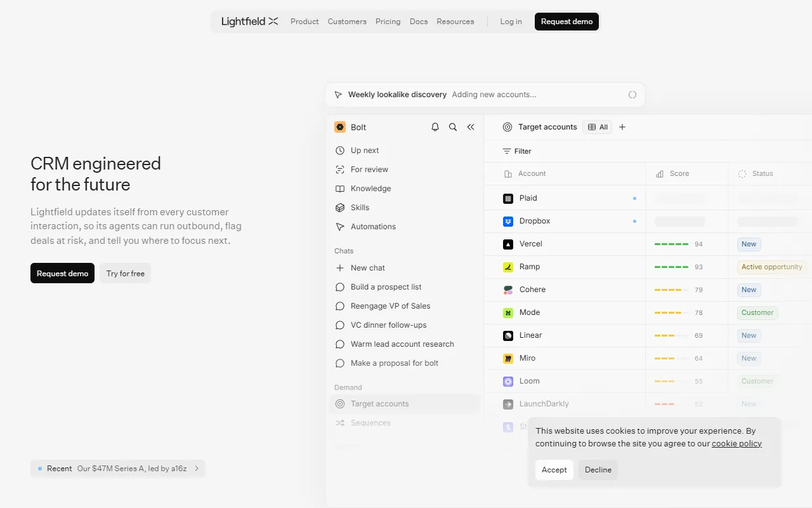Screen dimensions: 812x508
Task: Select Target accounts in Demand section
Action: pos(405,404)
